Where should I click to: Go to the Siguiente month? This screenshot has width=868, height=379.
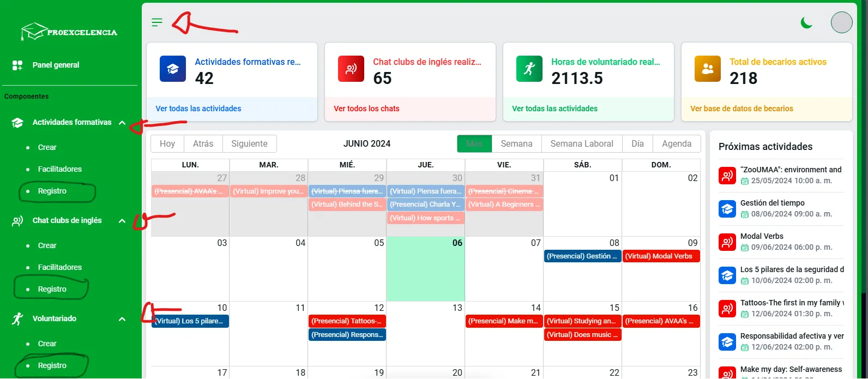tap(249, 144)
